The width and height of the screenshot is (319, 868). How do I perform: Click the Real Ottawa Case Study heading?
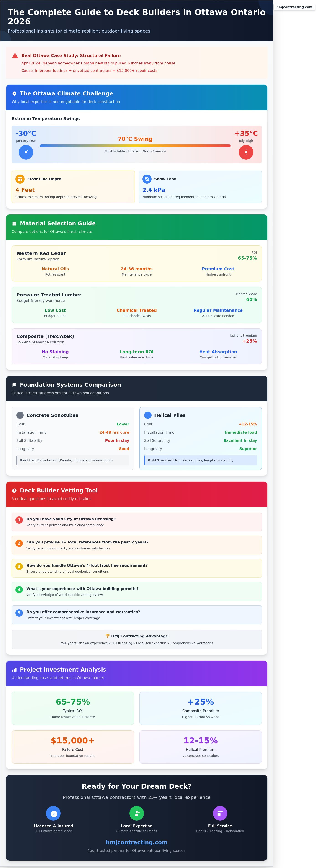tap(71, 56)
